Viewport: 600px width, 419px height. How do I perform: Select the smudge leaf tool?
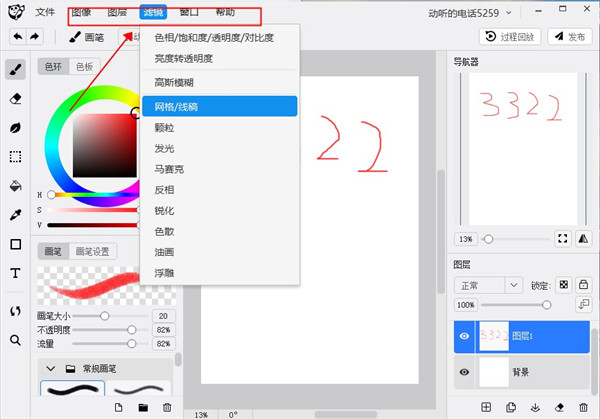15,128
